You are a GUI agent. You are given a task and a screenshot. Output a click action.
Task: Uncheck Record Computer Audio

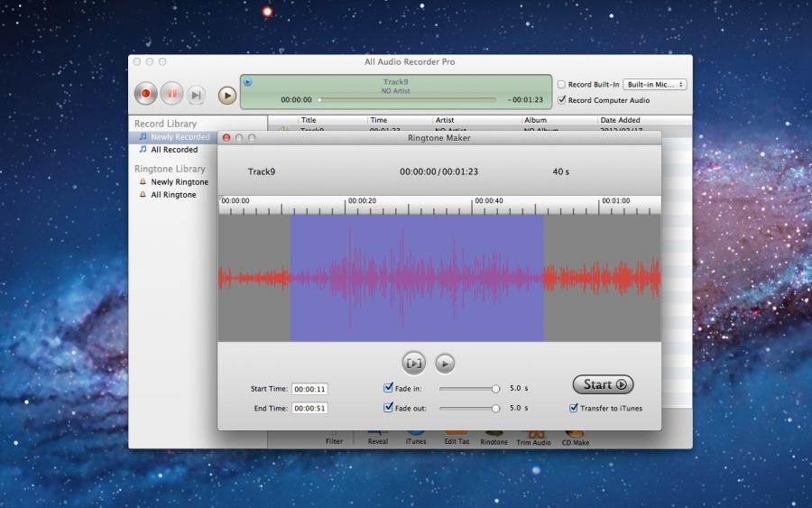click(561, 100)
